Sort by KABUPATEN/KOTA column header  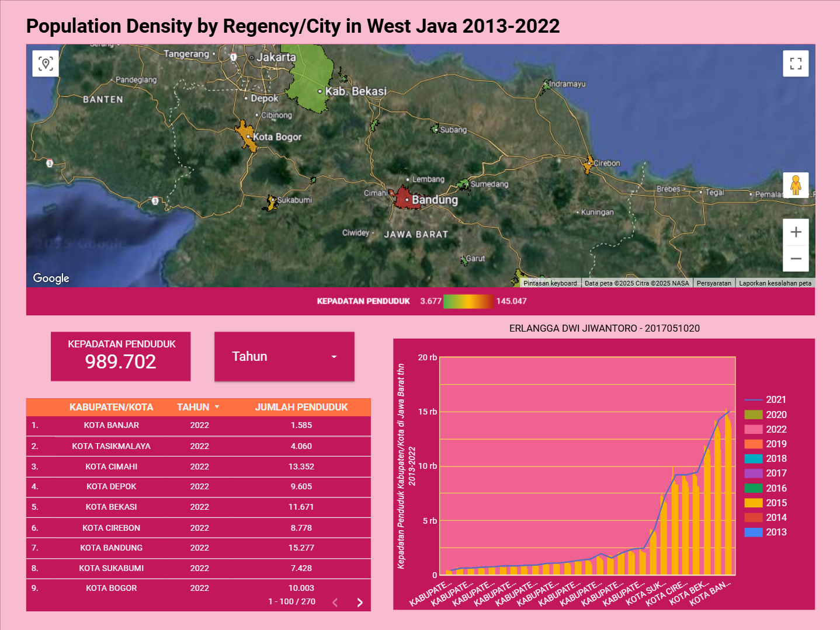pos(111,407)
